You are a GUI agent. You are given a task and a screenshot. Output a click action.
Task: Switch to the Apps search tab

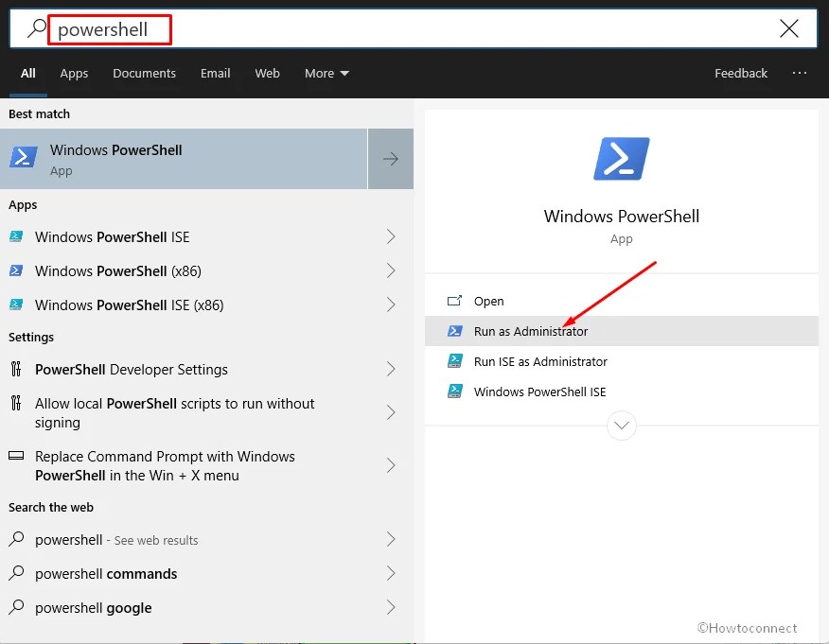pyautogui.click(x=74, y=73)
